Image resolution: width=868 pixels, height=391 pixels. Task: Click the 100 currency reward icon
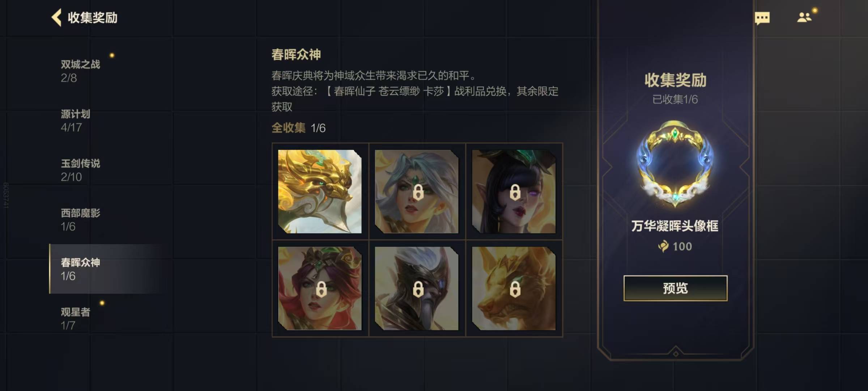click(663, 246)
